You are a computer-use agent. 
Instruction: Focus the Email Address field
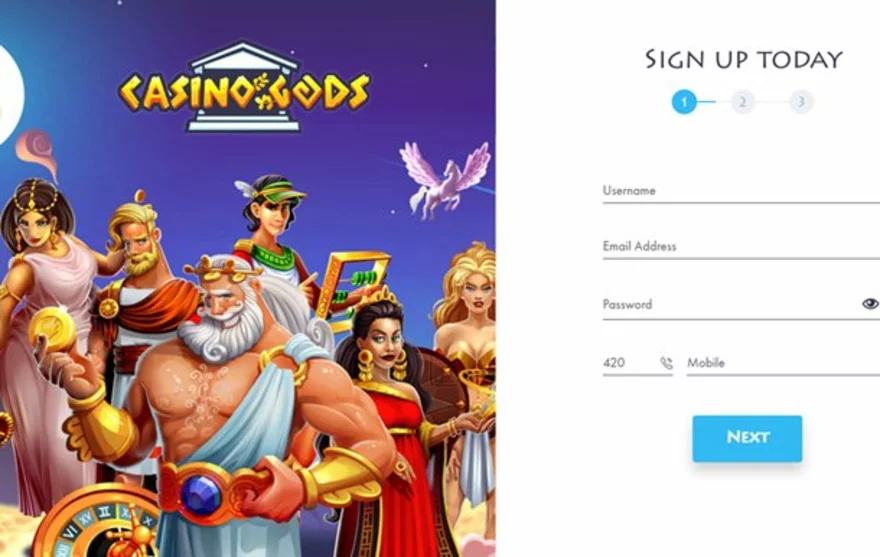741,246
